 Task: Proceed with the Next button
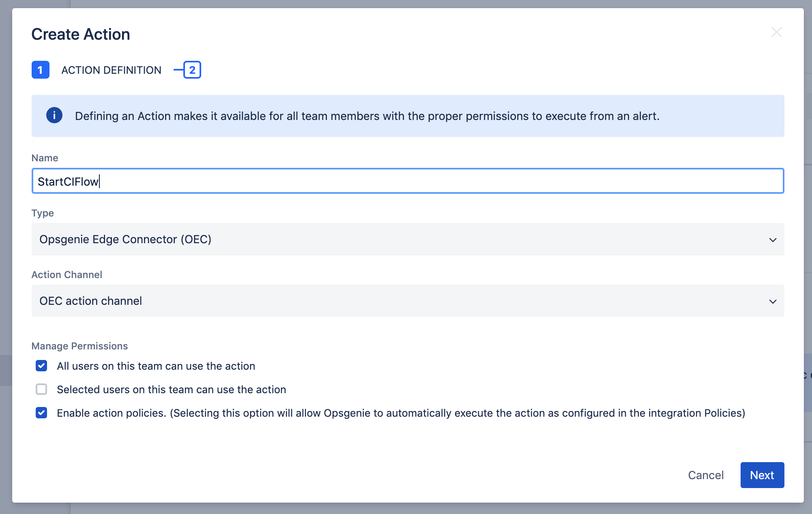tap(762, 475)
